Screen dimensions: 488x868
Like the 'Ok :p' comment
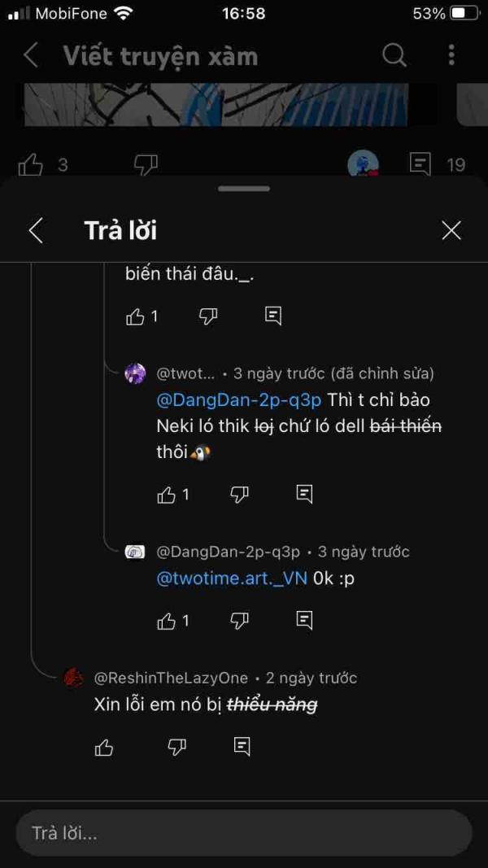[167, 622]
